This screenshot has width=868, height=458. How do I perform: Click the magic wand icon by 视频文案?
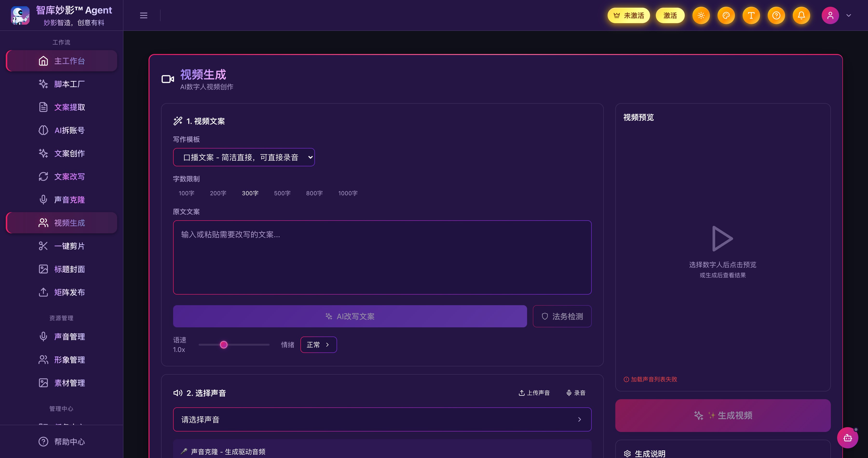pyautogui.click(x=178, y=121)
